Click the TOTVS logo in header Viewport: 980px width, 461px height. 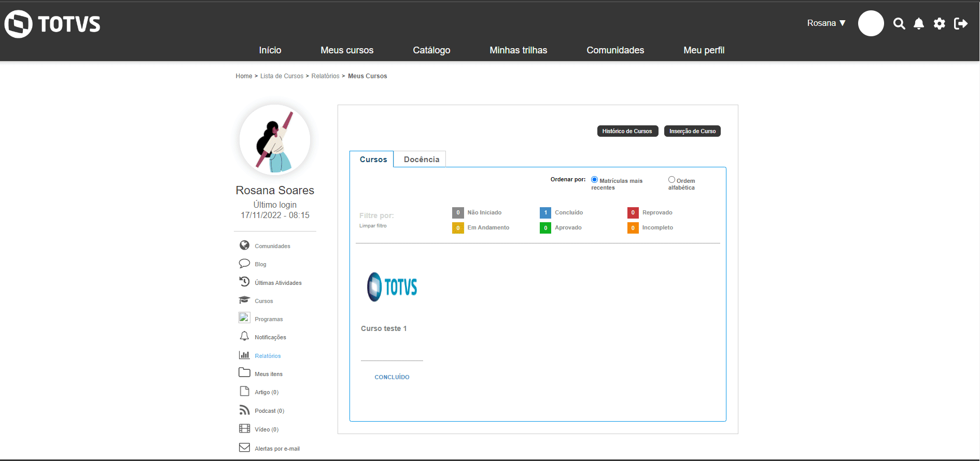(x=52, y=24)
